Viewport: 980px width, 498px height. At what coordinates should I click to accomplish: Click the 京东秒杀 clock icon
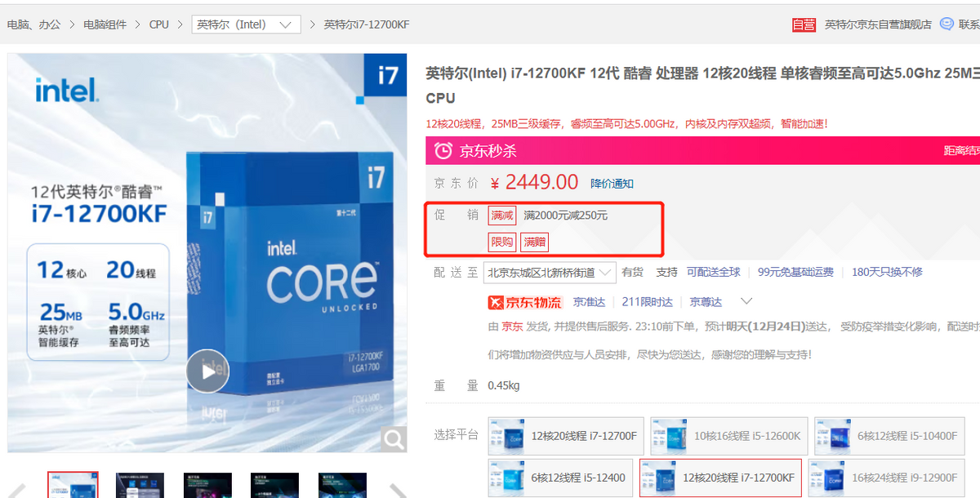tap(443, 151)
